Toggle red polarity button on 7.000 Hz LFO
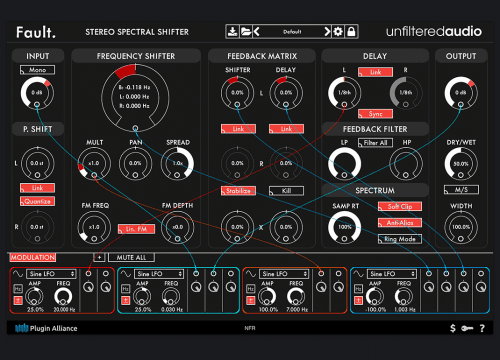The width and height of the screenshot is (500, 360). click(x=251, y=300)
